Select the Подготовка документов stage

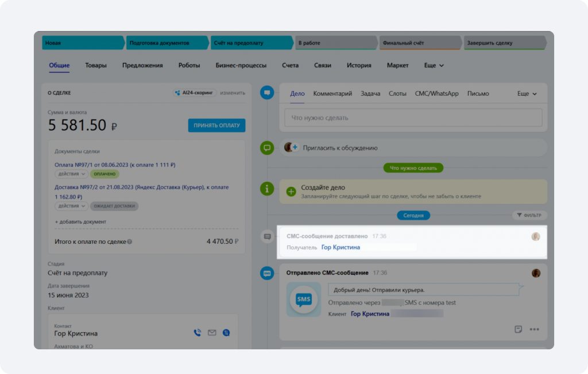point(167,42)
